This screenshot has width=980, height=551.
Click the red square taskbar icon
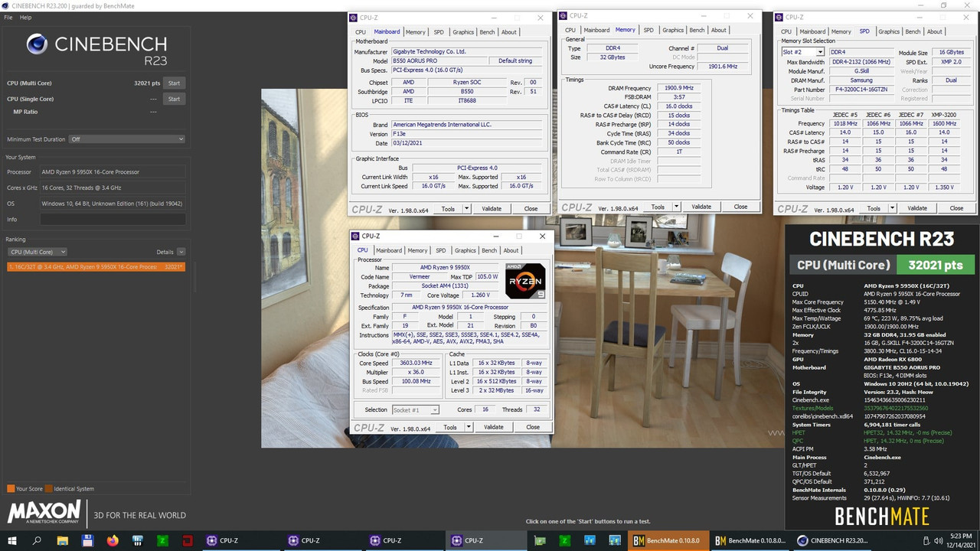188,540
